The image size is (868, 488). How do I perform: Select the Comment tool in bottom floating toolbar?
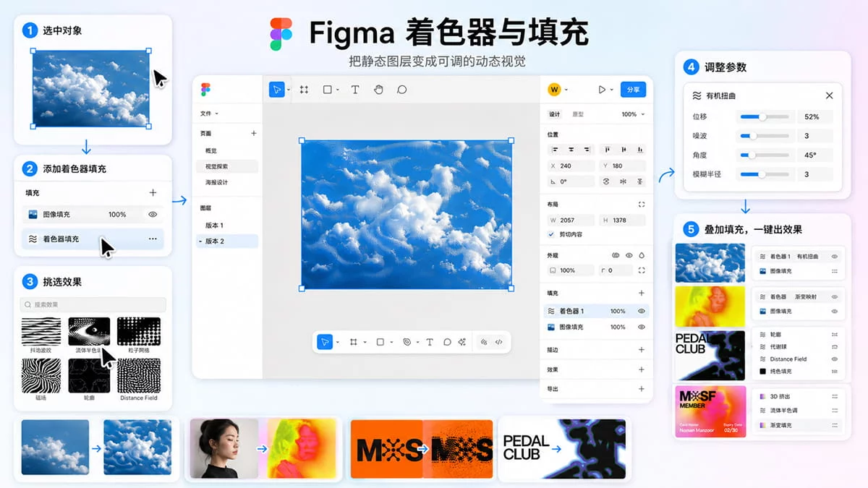pyautogui.click(x=447, y=342)
